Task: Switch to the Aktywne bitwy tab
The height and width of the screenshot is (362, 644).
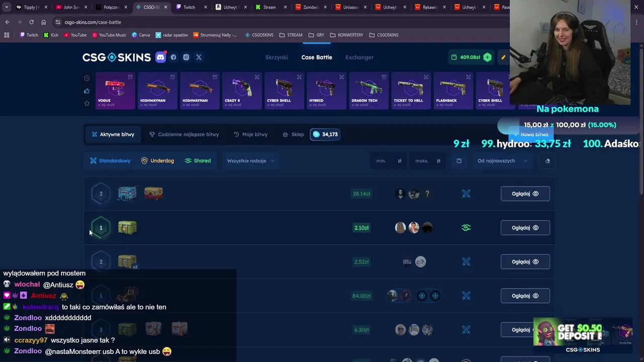Action: tap(113, 134)
